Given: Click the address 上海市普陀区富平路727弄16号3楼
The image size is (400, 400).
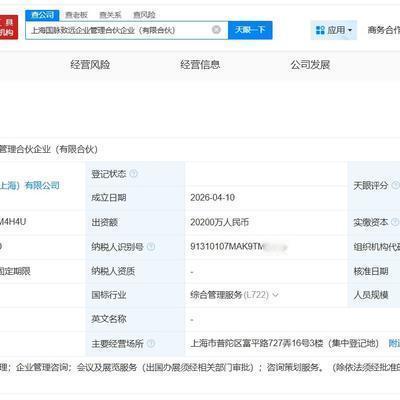Looking at the screenshot, I should click(257, 343).
